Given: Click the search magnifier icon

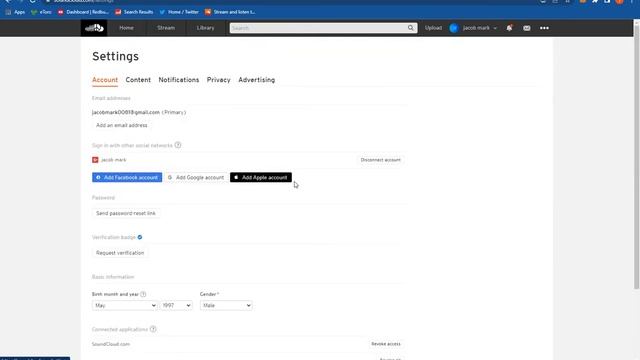Looking at the screenshot, I should point(411,28).
